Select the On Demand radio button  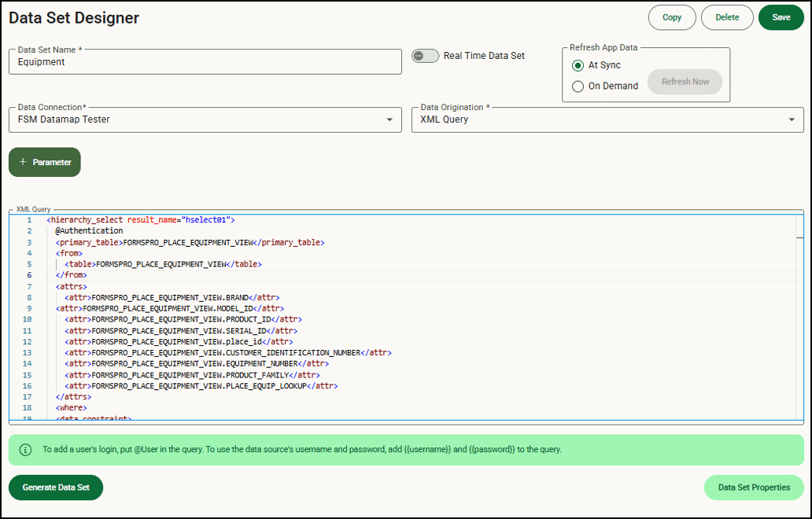pos(578,86)
